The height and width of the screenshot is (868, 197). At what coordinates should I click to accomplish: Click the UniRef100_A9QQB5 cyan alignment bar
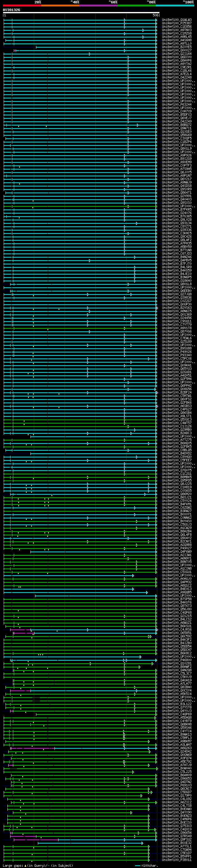coord(76,592)
